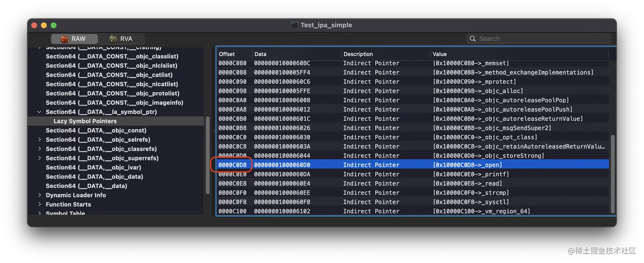Select Section64 (__DATA_CONST,__objc_classlist)

coord(112,56)
